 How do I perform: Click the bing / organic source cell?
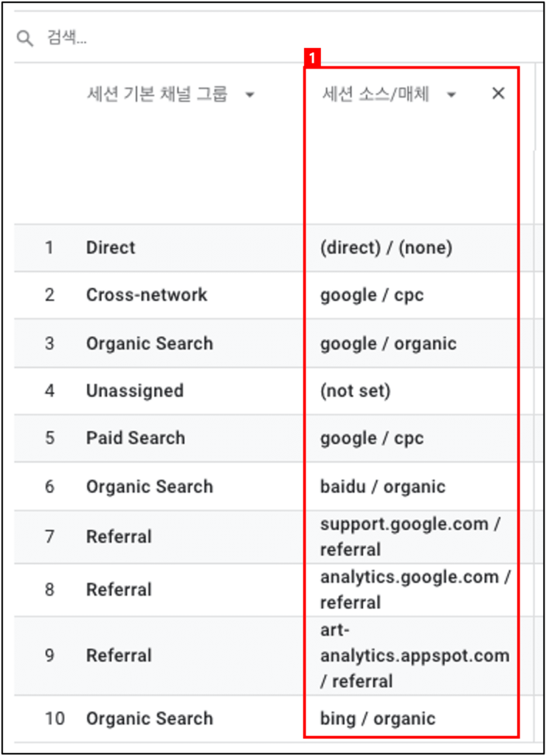378,718
